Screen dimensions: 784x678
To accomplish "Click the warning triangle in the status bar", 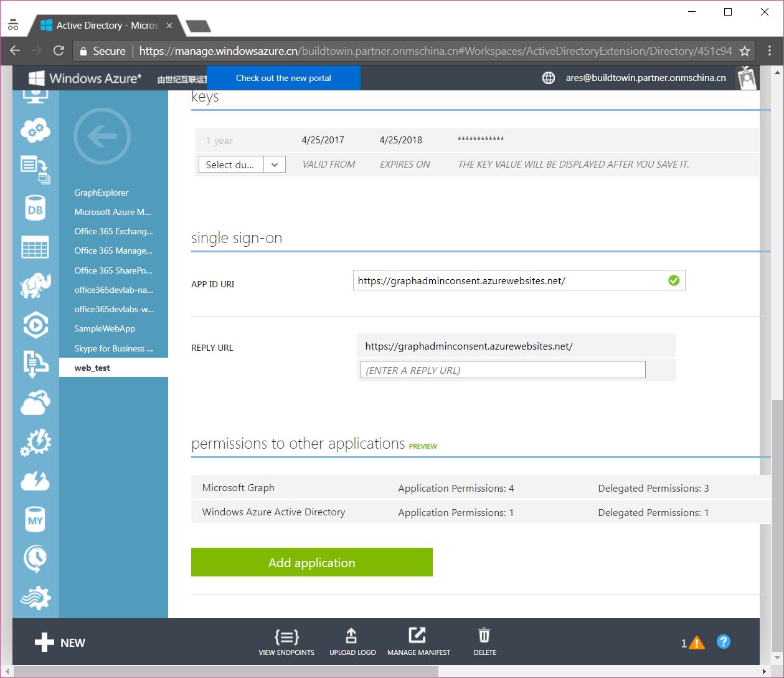I will (x=696, y=642).
